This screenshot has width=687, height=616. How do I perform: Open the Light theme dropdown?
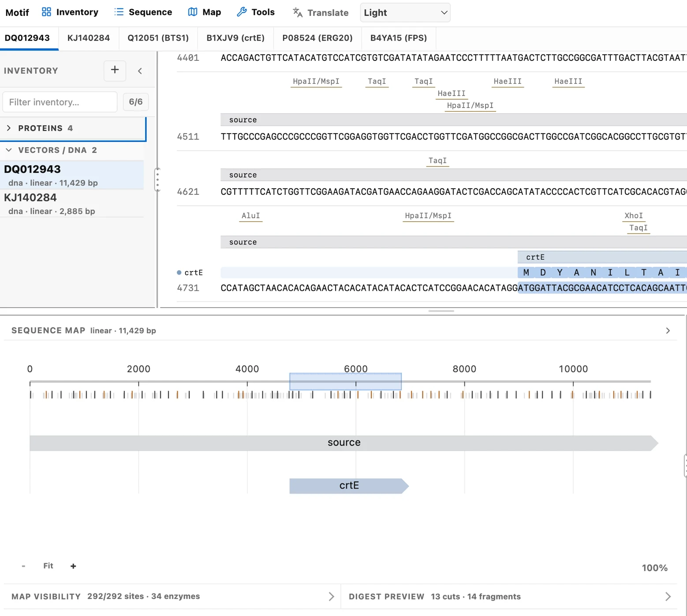coord(405,13)
